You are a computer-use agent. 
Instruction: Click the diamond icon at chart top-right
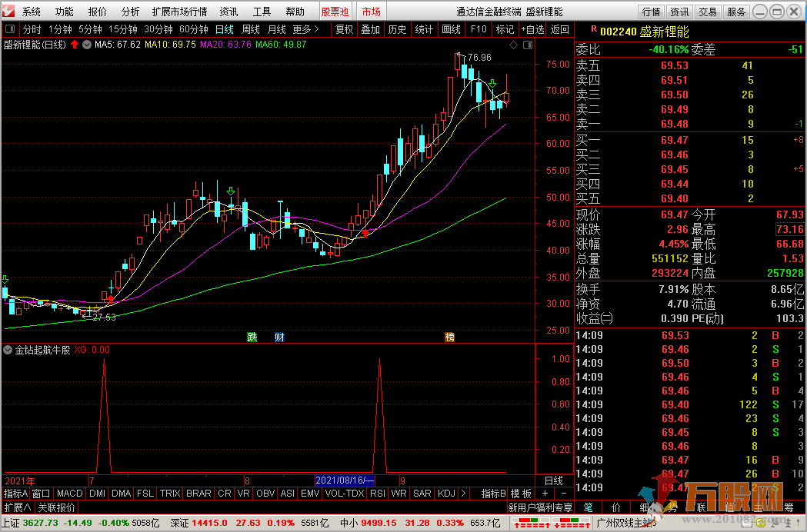point(513,45)
